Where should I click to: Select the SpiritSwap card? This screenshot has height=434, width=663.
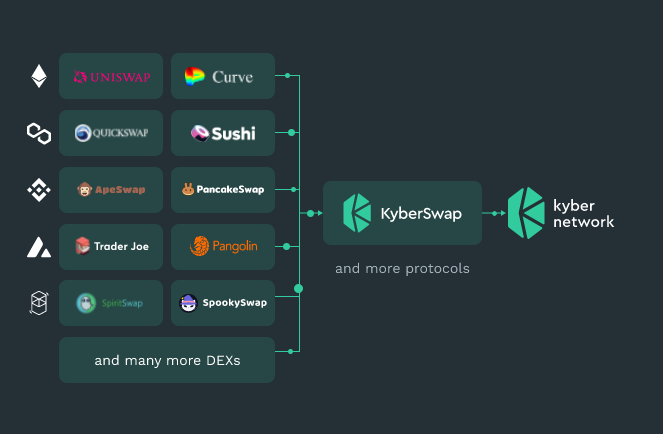tap(111, 303)
